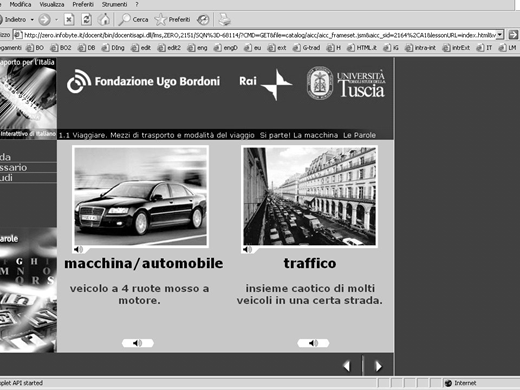Open the Visualizza menu
Screen dimensions: 520x390
click(52, 5)
